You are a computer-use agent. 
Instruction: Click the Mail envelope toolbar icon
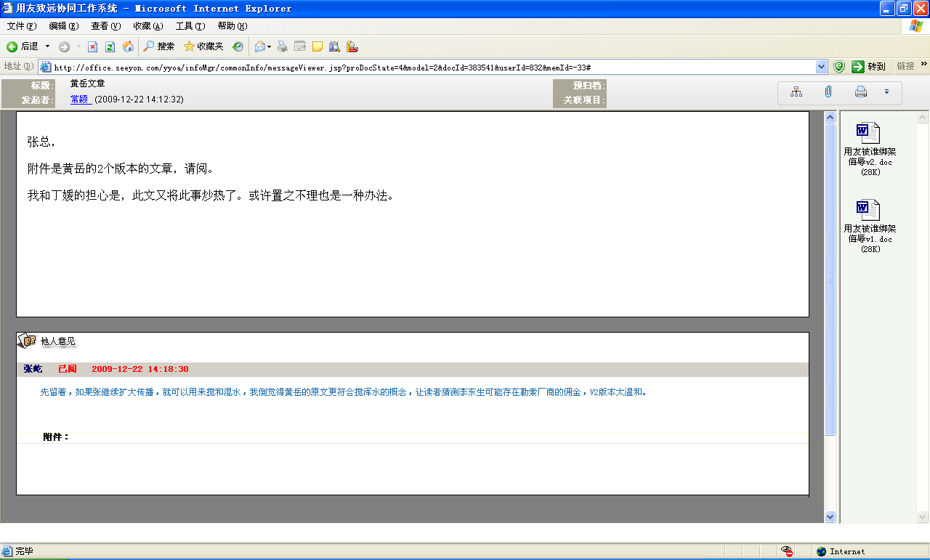[x=259, y=46]
